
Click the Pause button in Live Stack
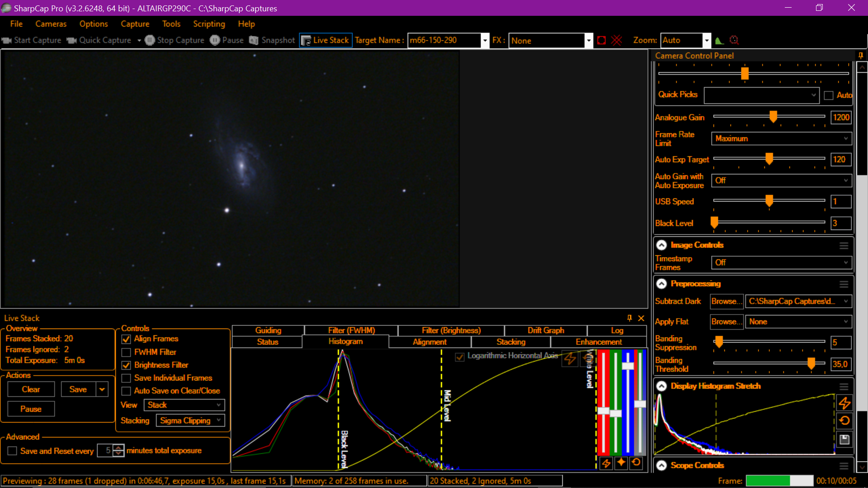[x=31, y=409]
